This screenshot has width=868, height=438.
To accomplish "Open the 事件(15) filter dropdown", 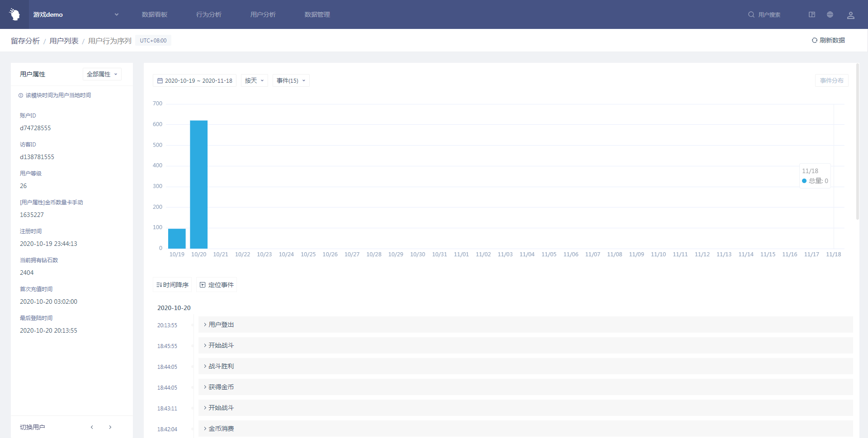I will [x=291, y=80].
